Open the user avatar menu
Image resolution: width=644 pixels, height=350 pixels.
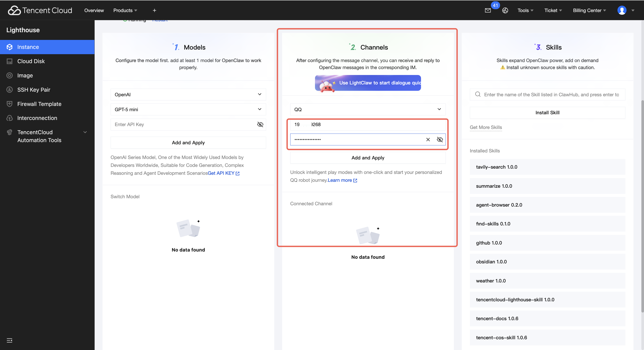622,10
